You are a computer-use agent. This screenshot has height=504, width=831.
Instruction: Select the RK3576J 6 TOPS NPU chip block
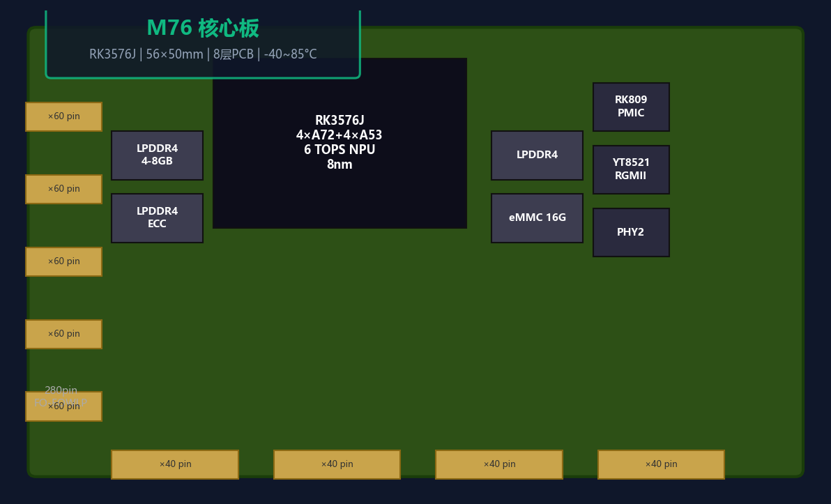pyautogui.click(x=340, y=143)
